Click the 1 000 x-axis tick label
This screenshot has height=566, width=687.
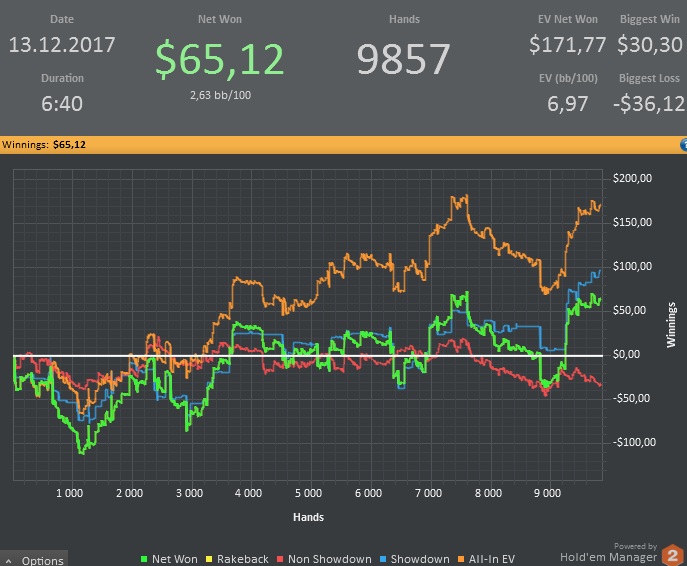click(x=69, y=493)
